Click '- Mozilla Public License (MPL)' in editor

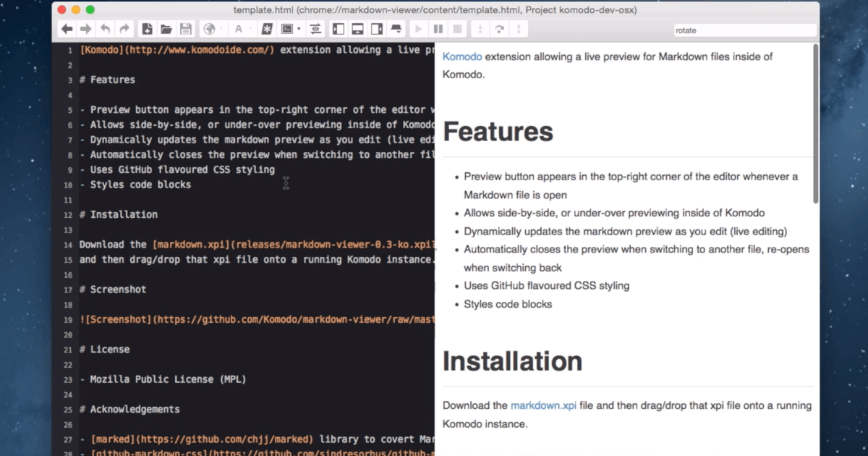pos(163,379)
